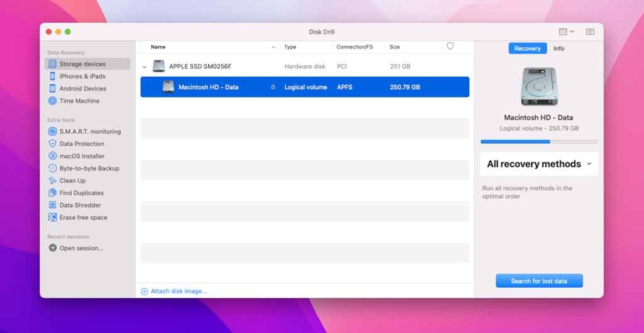Select the Macintosh HD - Data volume row
This screenshot has height=333, width=644.
(304, 87)
